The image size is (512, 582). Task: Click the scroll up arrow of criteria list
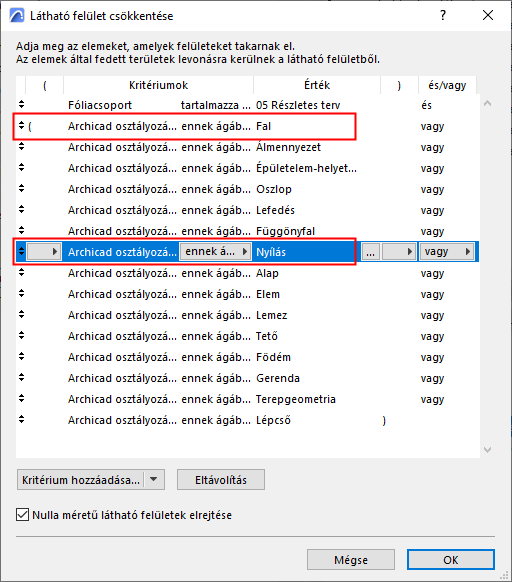pos(487,104)
